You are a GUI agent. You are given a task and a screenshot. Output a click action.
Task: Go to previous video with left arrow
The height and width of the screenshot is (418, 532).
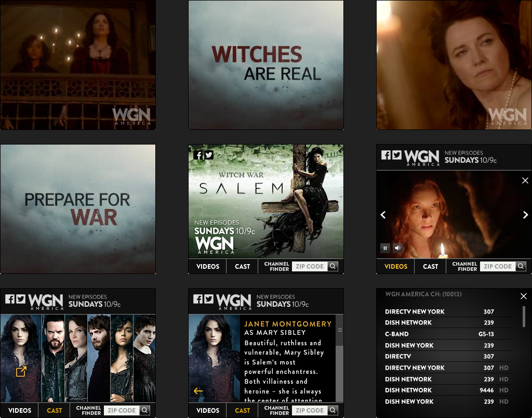383,215
